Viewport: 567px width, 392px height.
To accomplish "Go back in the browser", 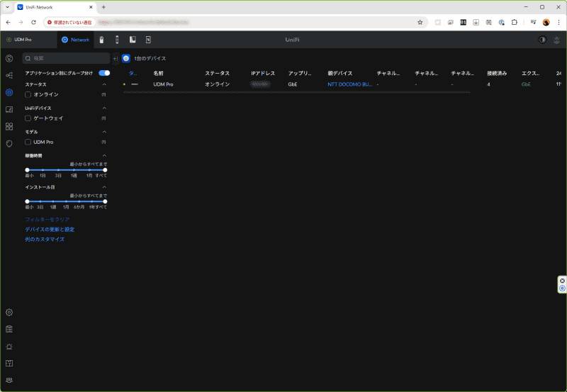I will (x=9, y=23).
